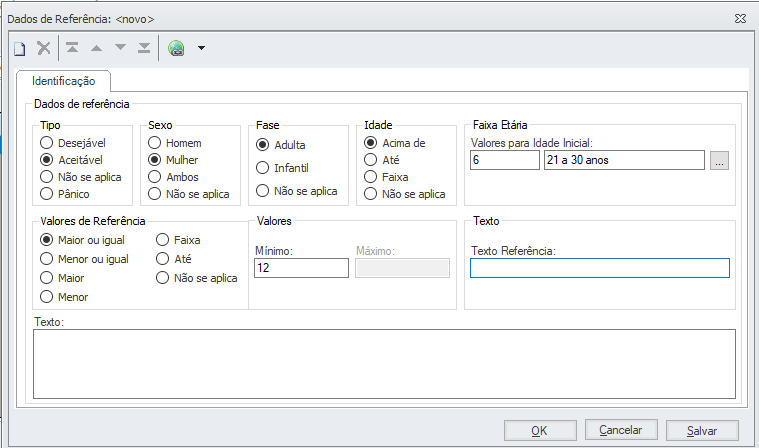Pick Até under Idade
This screenshot has height=448, width=759.
381,160
